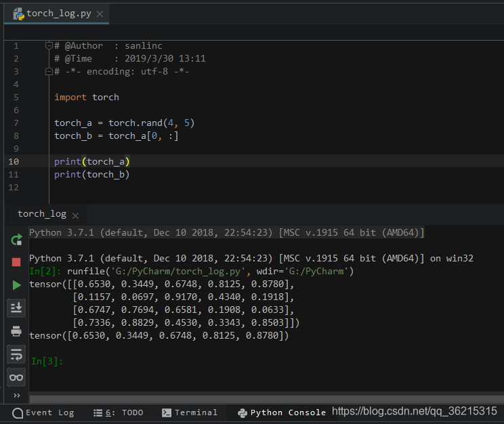
Task: Click tensor row starting 0.1157
Action: click(x=183, y=297)
